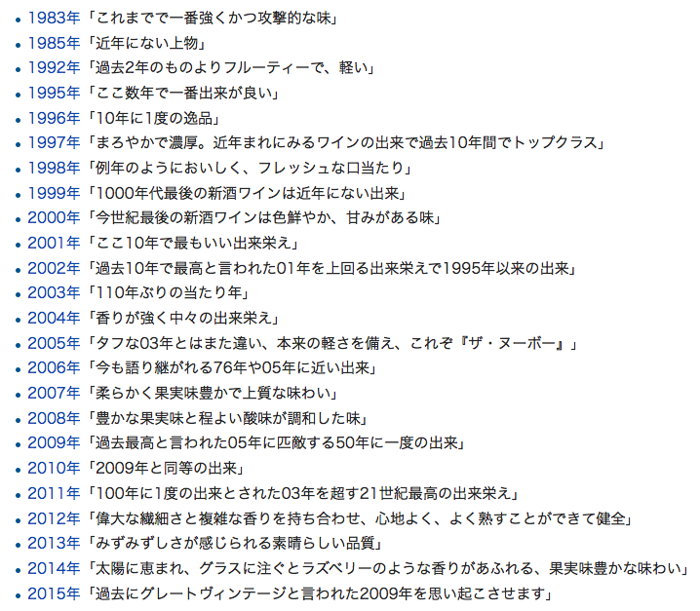
Task: Click the 1997年 year link
Action: 54,143
